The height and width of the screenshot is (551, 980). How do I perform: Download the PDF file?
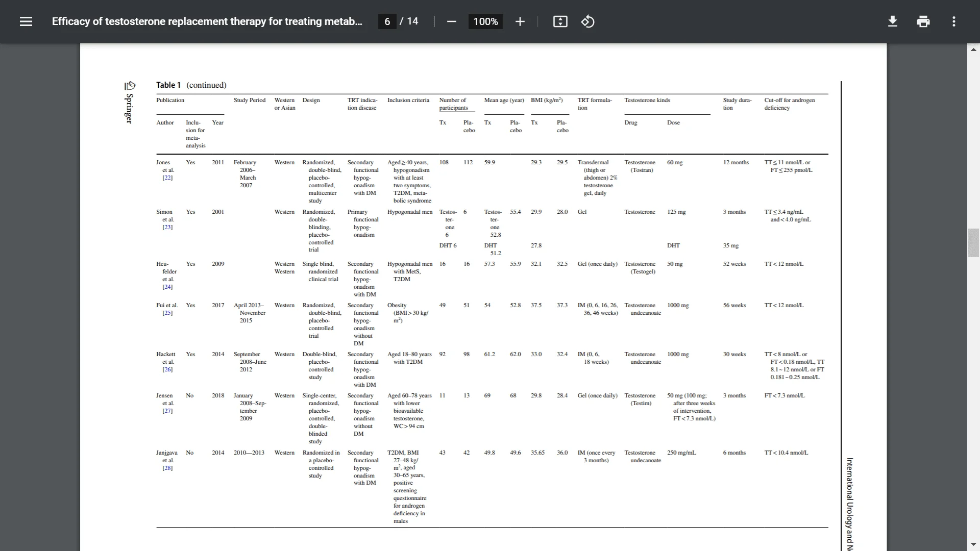[892, 21]
